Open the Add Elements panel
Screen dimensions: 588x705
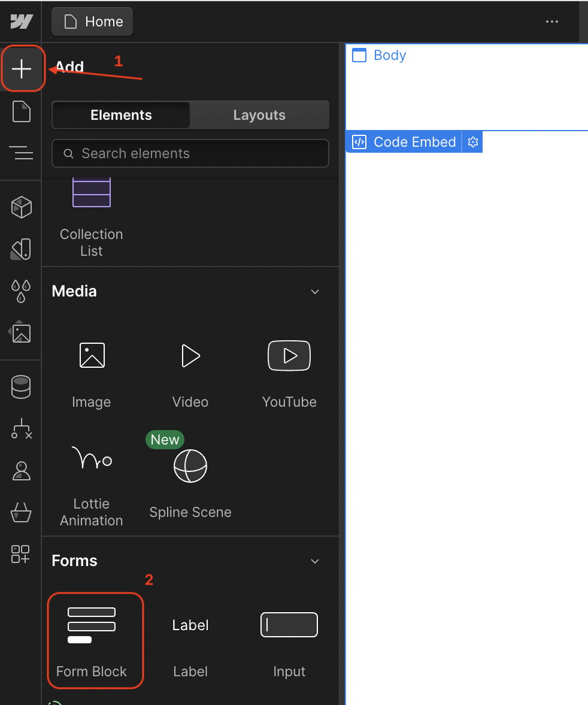pyautogui.click(x=22, y=68)
